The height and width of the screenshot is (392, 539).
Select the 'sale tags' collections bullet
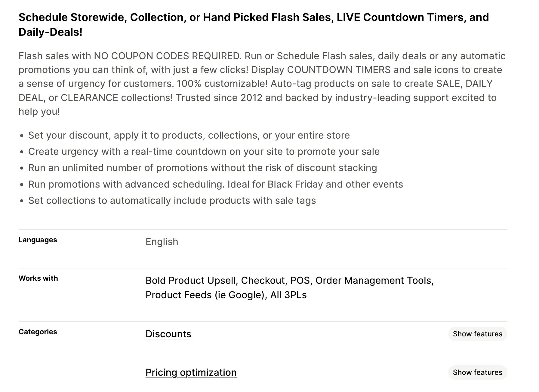tap(172, 201)
